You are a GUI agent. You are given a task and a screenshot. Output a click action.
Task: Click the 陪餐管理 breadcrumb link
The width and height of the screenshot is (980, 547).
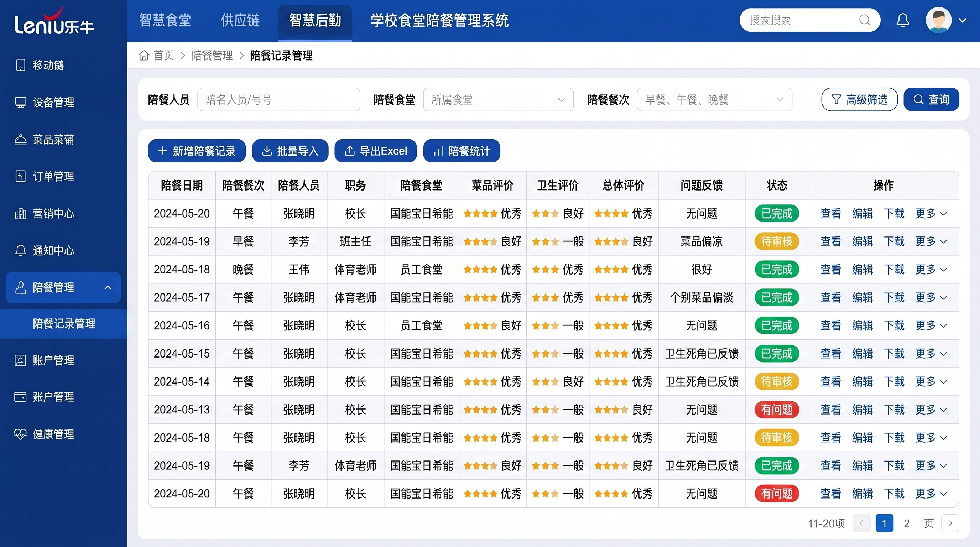tap(212, 56)
